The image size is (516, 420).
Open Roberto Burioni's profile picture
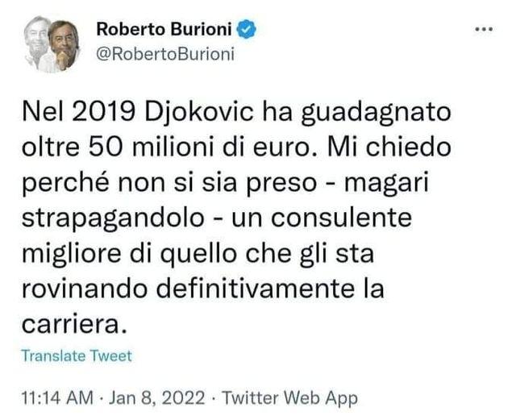pyautogui.click(x=52, y=44)
